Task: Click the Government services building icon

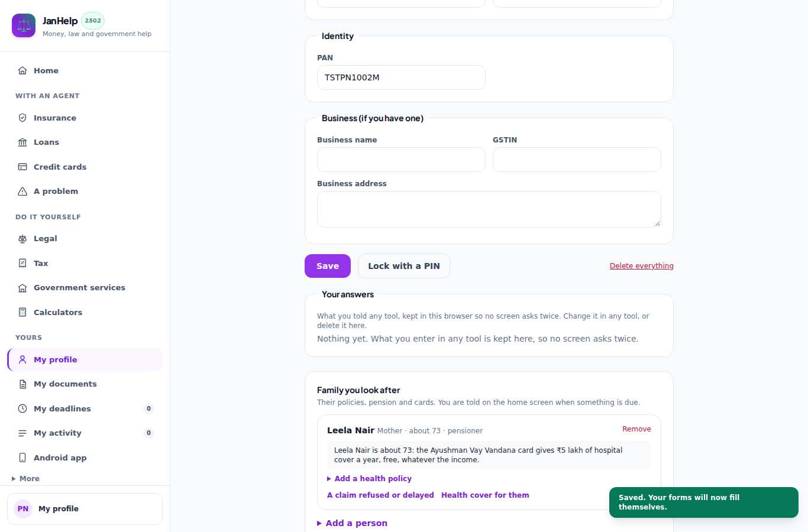Action: (x=22, y=287)
